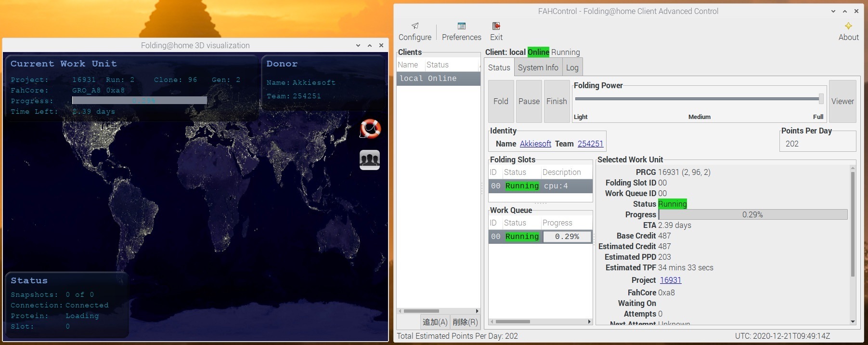Open the Viewer button
Screen dimensions: 868x345
(842, 101)
